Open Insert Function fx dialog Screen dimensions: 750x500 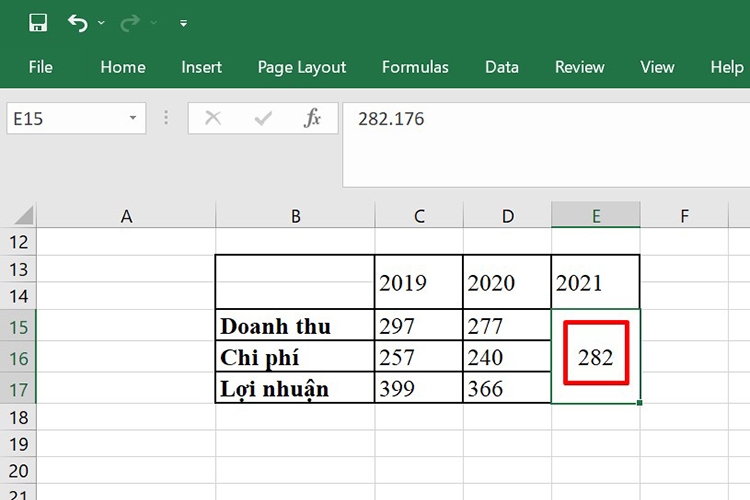(x=312, y=118)
